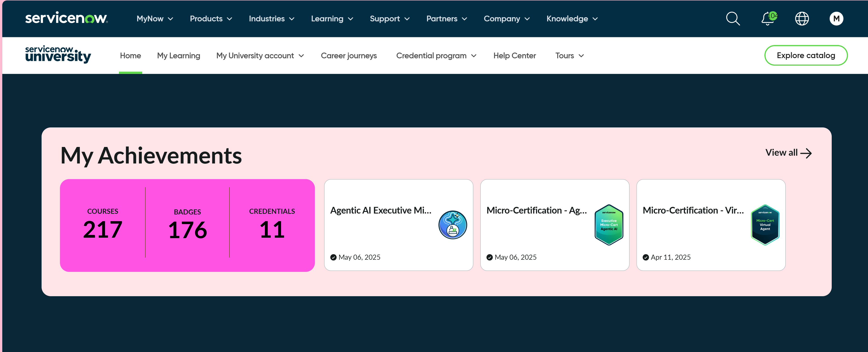Viewport: 868px width, 352px height.
Task: Click the Executive Micro-Cert Agentic AI badge
Action: (x=608, y=225)
